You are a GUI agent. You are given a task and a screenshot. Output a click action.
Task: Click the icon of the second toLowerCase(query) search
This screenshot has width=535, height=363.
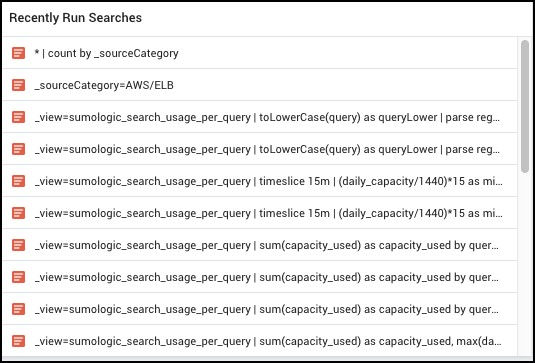18,149
